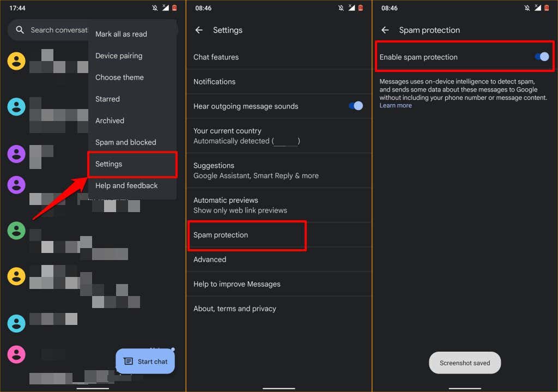Tap the Start chat message icon

[128, 361]
